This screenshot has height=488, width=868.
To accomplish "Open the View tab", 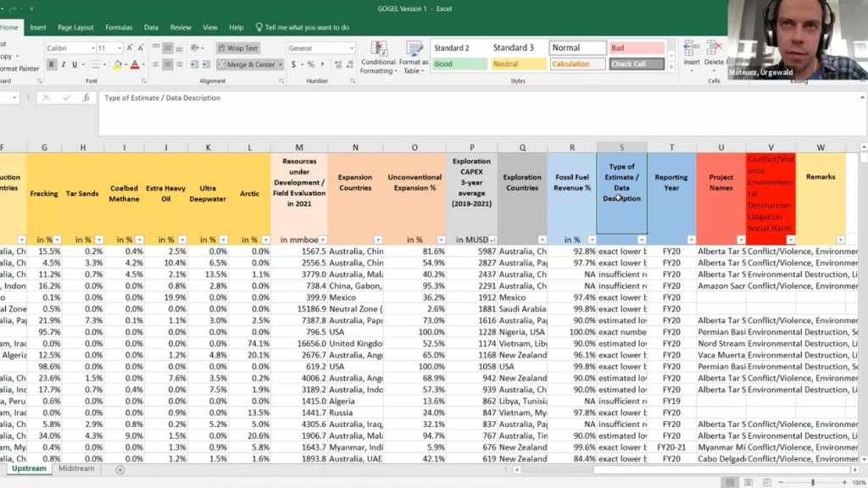I will (210, 27).
